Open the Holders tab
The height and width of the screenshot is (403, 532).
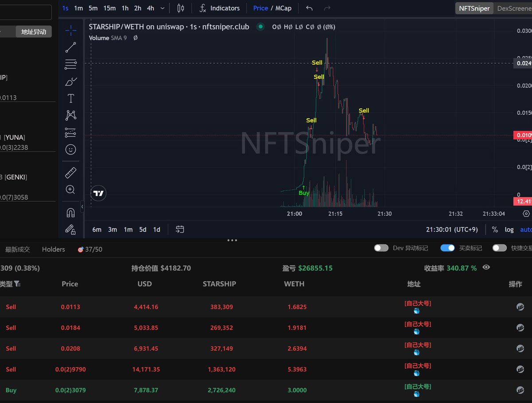[53, 249]
